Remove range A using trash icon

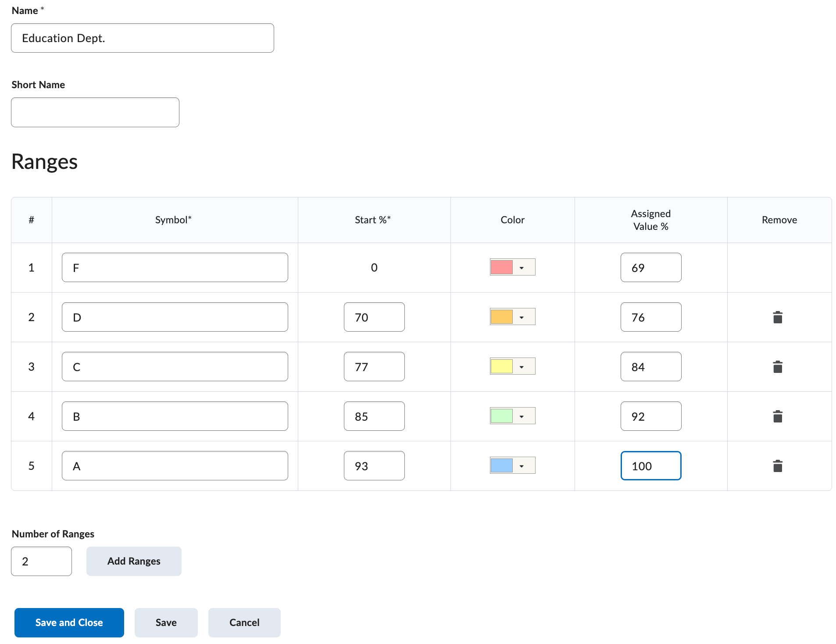(777, 466)
